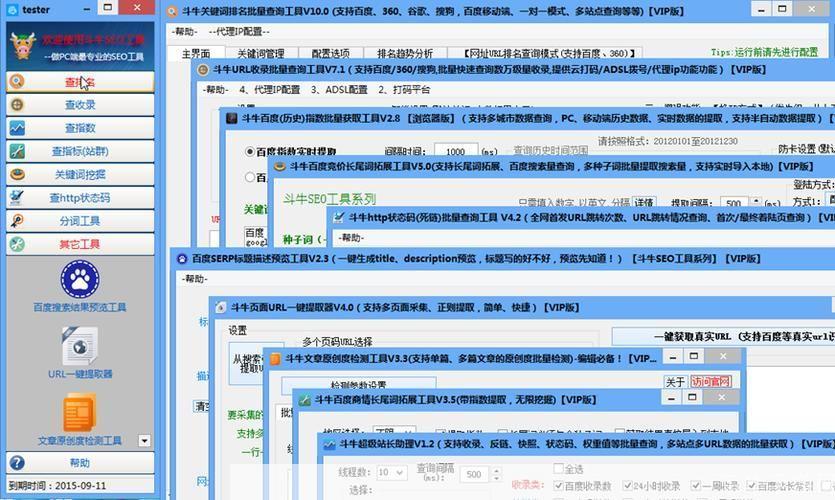Select the second radio button below 百度指数实时提取
The width and height of the screenshot is (835, 500).
pyautogui.click(x=249, y=177)
